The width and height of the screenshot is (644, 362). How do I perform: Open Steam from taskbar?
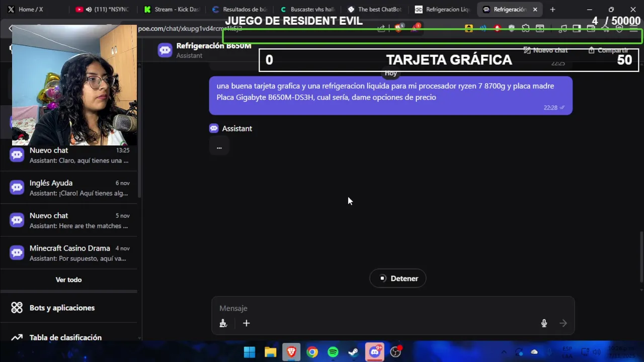tap(354, 352)
